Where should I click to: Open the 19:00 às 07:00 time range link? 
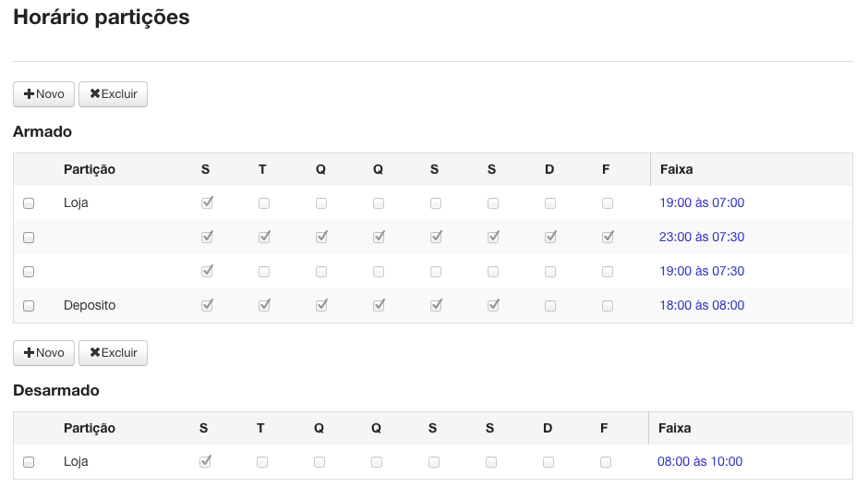[702, 203]
